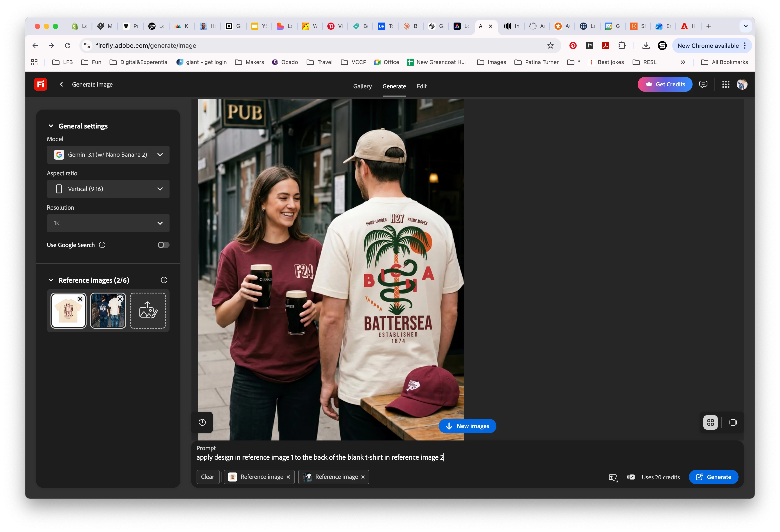Click the Firefly home logo icon
Screen dimensions: 780x532
pyautogui.click(x=40, y=84)
